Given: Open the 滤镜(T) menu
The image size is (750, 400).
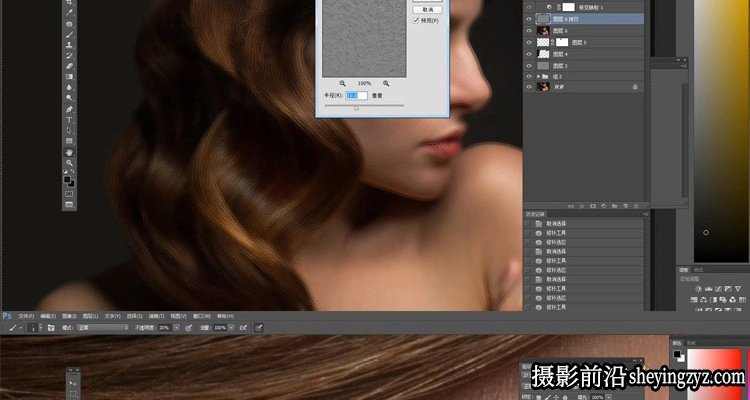Looking at the screenshot, I should pos(156,316).
